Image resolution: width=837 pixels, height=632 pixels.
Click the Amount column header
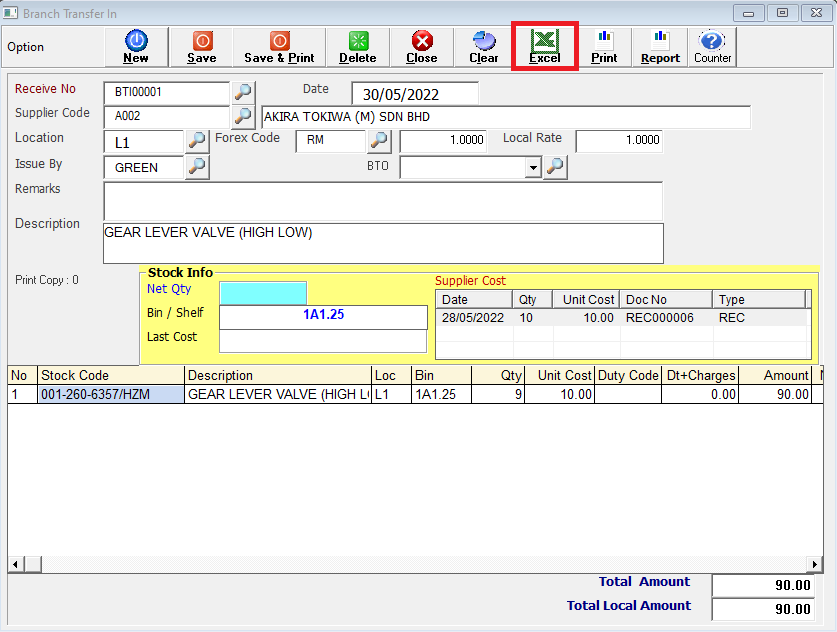click(x=775, y=375)
